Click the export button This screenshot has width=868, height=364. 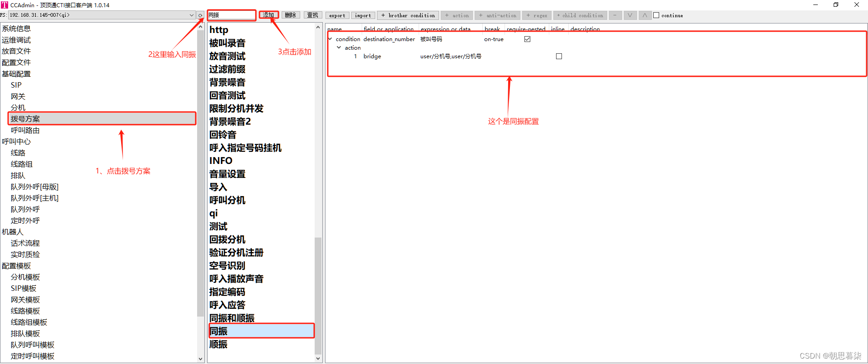[337, 15]
